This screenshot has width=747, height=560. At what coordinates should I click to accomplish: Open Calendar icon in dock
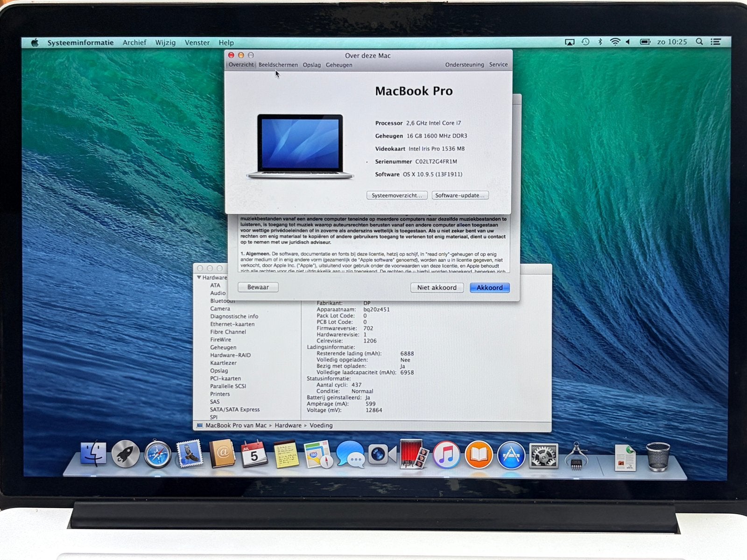tap(254, 454)
